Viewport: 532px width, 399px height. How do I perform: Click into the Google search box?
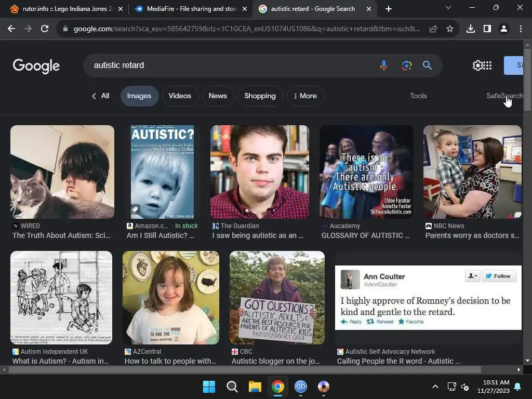click(231, 65)
